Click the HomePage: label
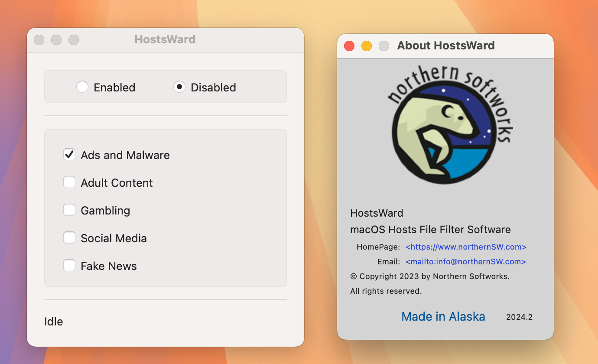This screenshot has height=364, width=598. tap(378, 247)
